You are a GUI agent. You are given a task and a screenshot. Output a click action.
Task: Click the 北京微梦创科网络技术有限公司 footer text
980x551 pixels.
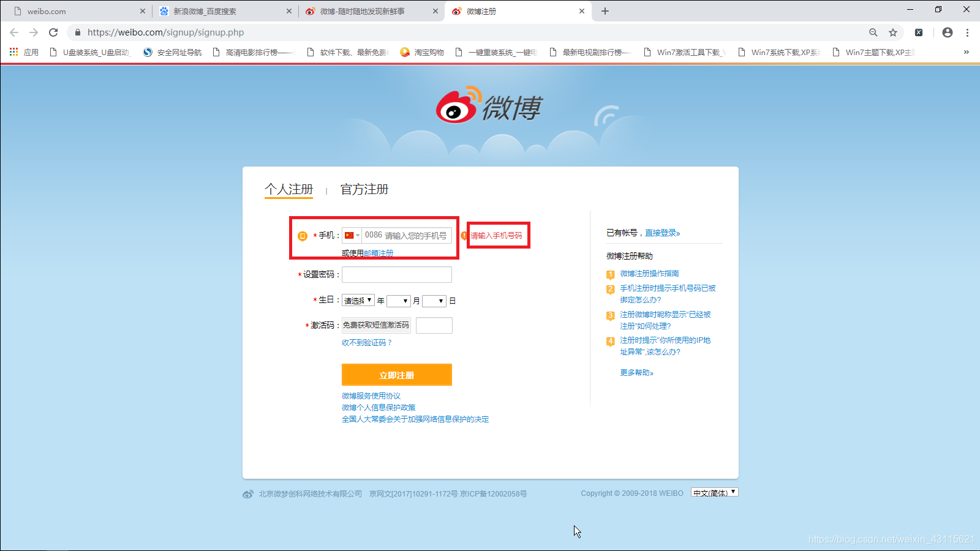point(310,493)
